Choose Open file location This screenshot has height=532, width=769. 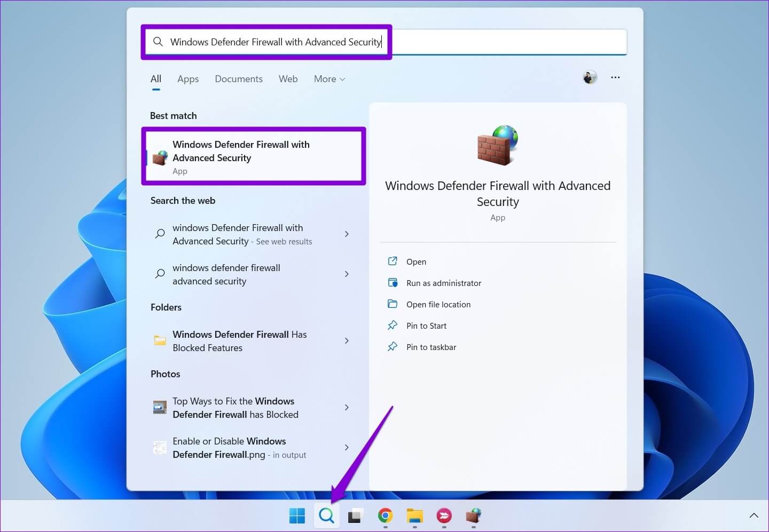438,304
